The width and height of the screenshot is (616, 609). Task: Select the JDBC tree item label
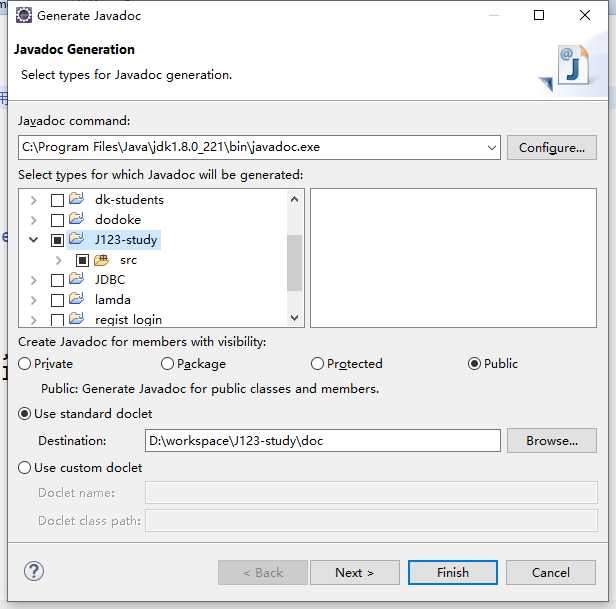pyautogui.click(x=110, y=280)
